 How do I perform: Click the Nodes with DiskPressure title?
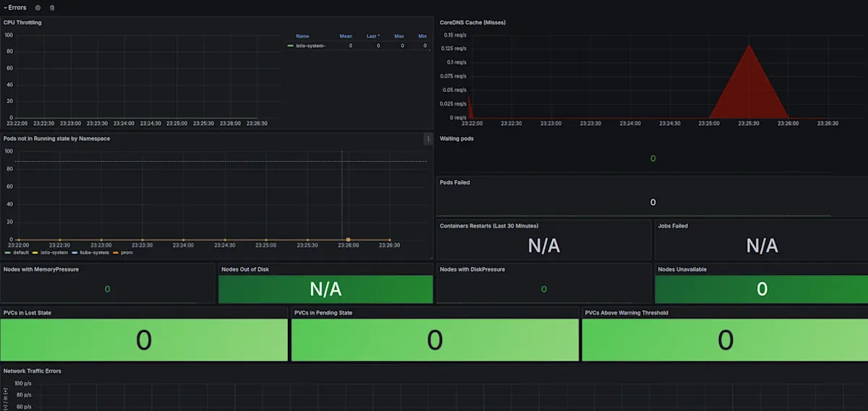pos(472,269)
